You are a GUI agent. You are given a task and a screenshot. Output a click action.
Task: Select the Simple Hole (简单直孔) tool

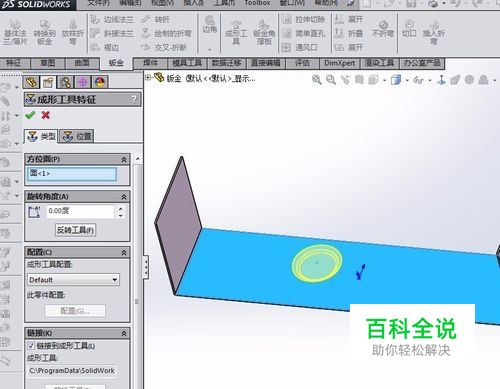[303, 33]
